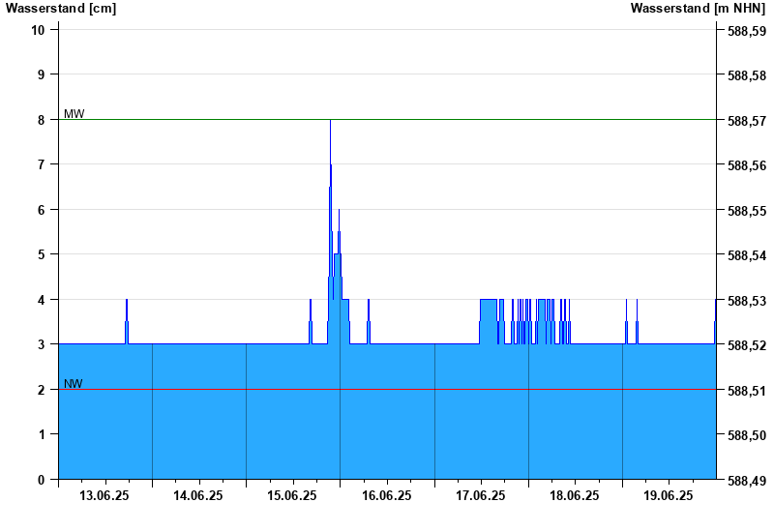
Task: Click the 5 tick label on left axis
Action: click(x=43, y=254)
